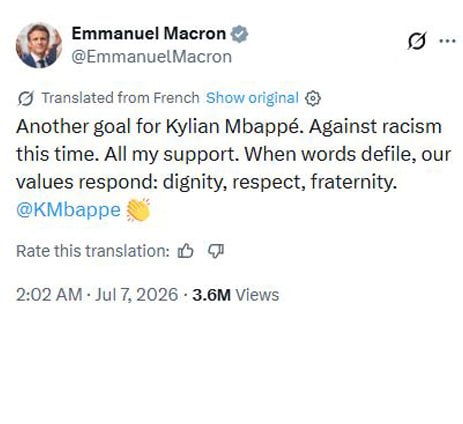Open the @KMbappe mention
This screenshot has height=424, width=463.
point(68,210)
